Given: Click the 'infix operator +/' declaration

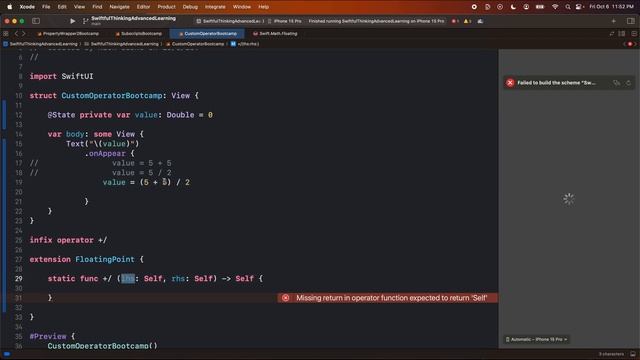Looking at the screenshot, I should (x=68, y=240).
